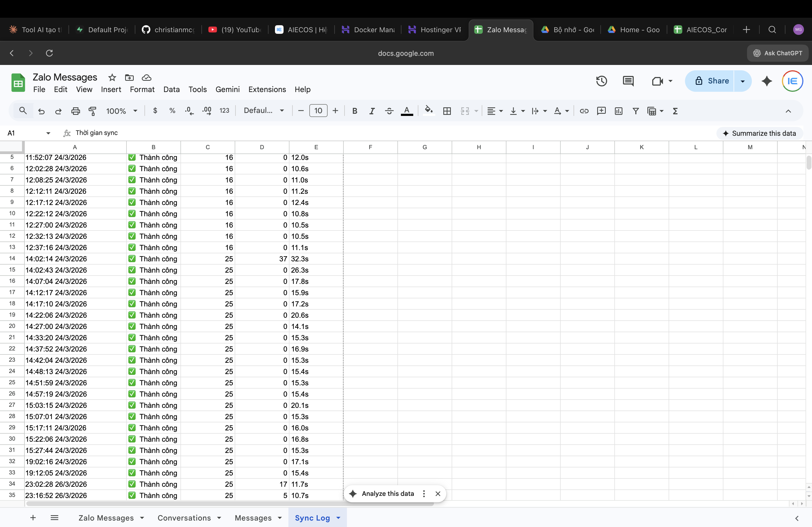This screenshot has height=527, width=812.
Task: Click the Insert comment icon
Action: (601, 111)
